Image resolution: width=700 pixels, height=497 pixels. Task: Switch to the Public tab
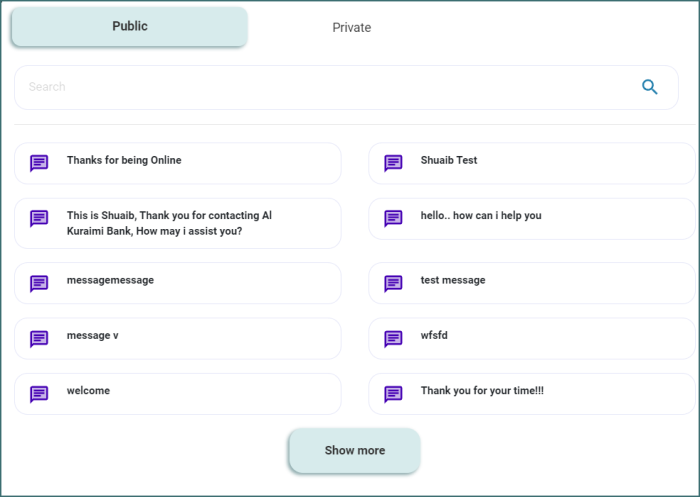point(129,27)
